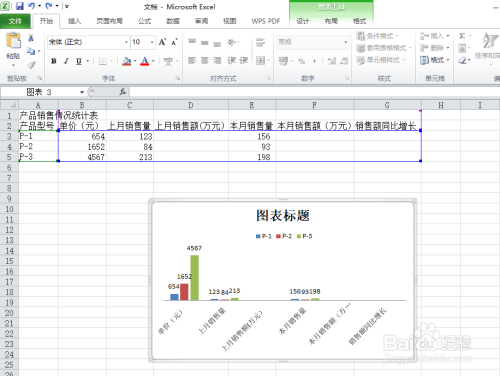Select column D header
The width and height of the screenshot is (500, 376).
click(191, 105)
